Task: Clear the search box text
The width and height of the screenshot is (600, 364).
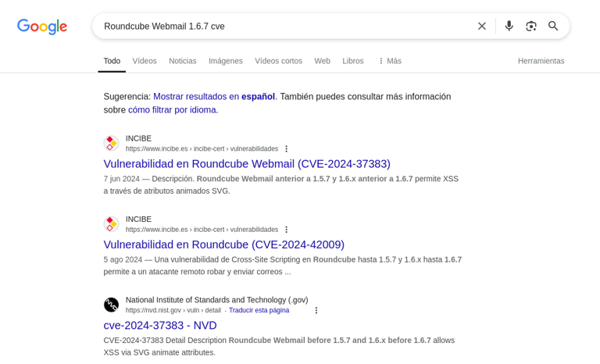Action: click(x=482, y=26)
